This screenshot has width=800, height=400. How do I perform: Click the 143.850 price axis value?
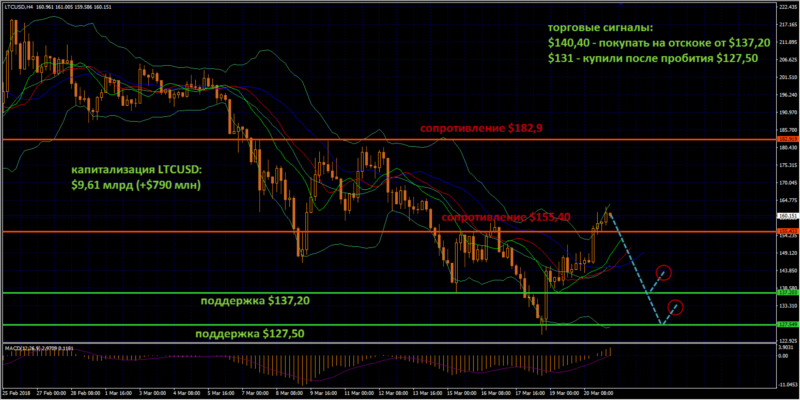point(786,271)
